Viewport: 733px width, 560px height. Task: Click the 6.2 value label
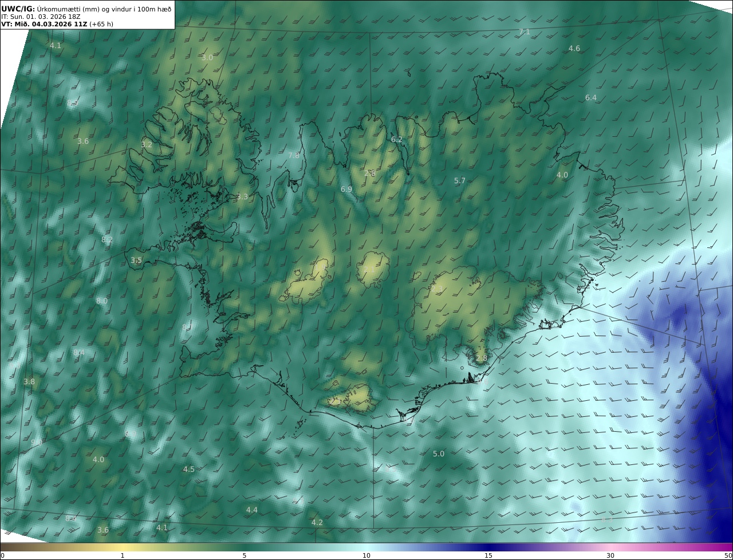point(396,140)
